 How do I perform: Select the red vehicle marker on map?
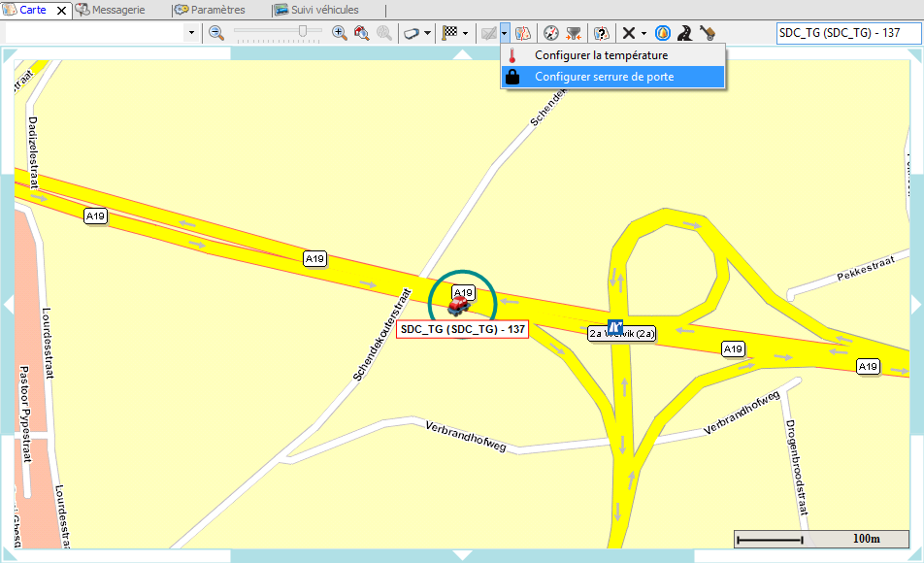pos(459,305)
